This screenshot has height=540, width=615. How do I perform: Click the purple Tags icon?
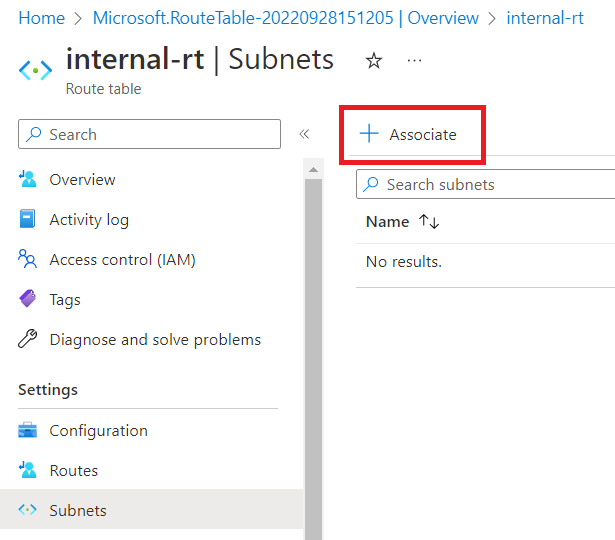(x=28, y=300)
